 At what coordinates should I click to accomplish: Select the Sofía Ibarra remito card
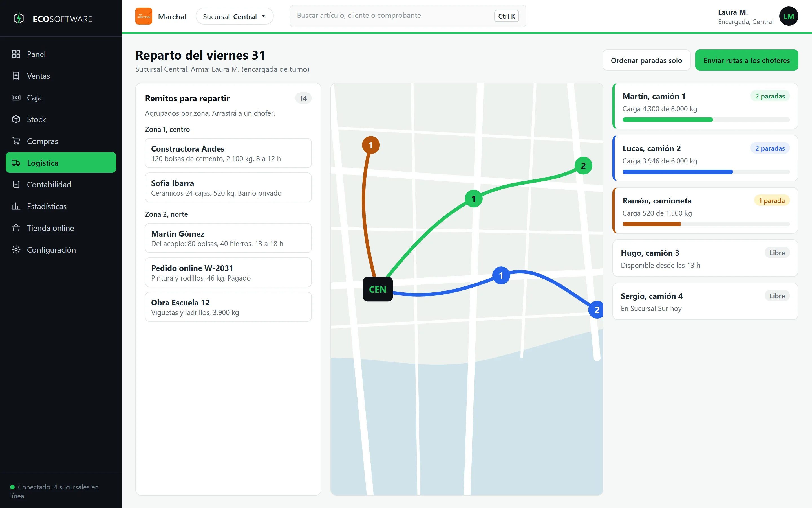point(228,187)
